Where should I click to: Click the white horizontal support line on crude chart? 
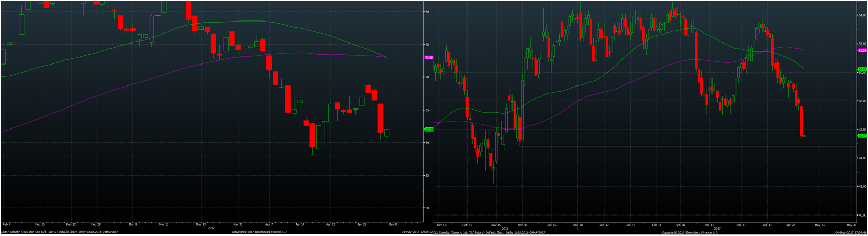click(665, 146)
